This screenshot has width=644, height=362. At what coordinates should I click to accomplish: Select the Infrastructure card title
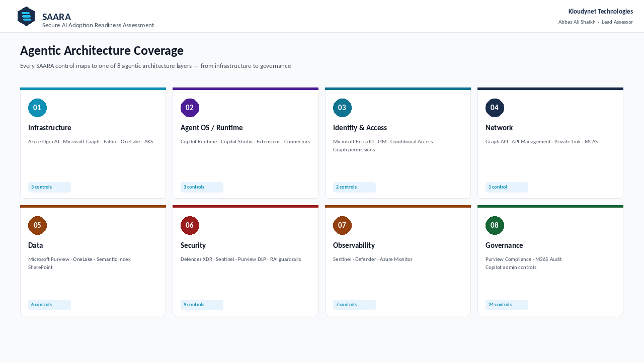[x=50, y=128]
